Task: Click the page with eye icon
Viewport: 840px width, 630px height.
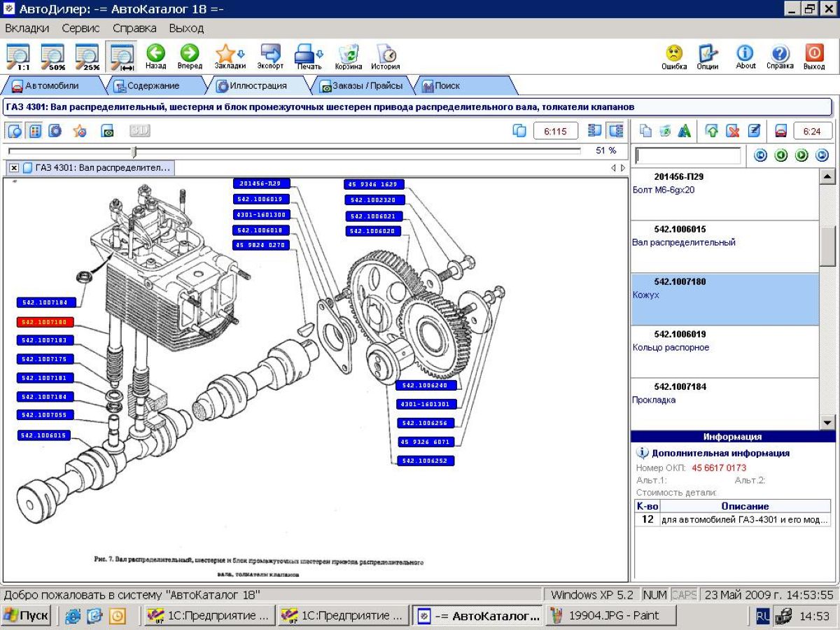Action: tap(107, 130)
